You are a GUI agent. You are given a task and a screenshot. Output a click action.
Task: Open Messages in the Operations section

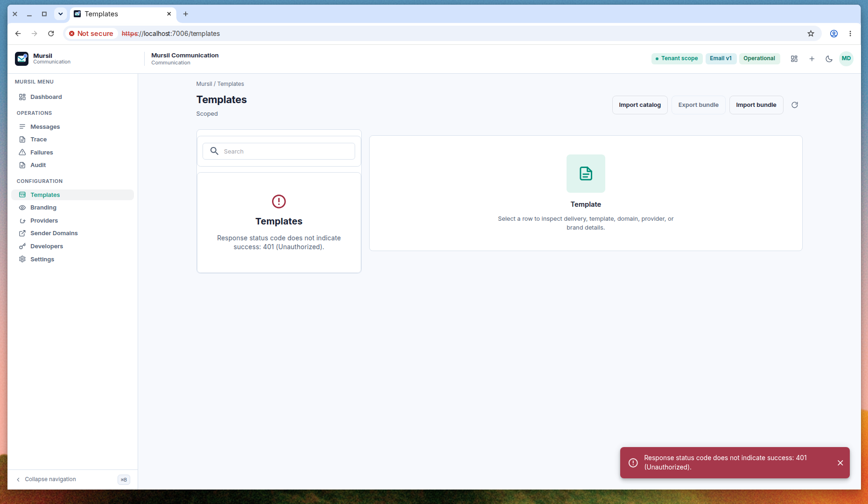72,127
